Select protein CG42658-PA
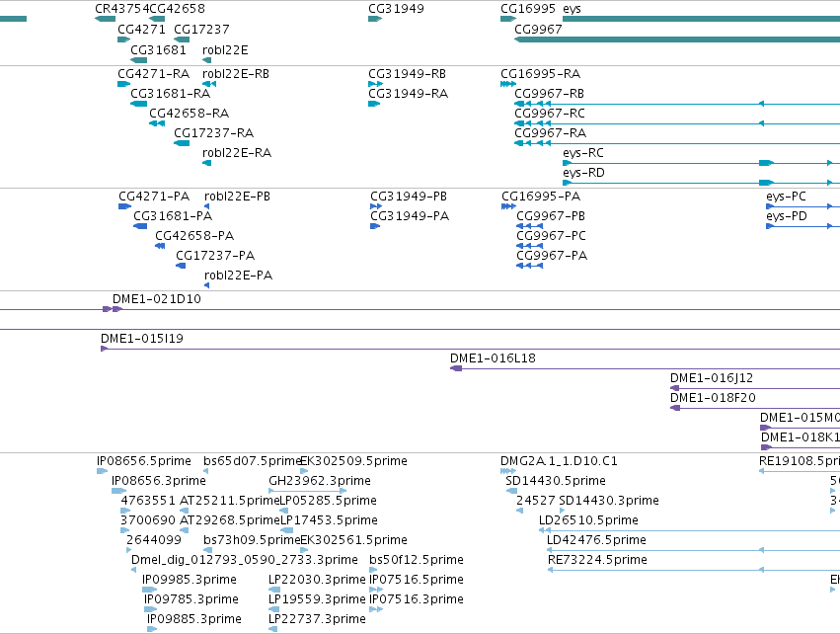The height and width of the screenshot is (634, 840). coord(193,236)
